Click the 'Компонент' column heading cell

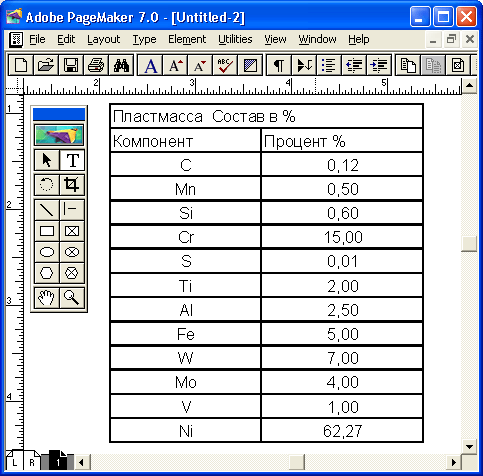tap(185, 141)
